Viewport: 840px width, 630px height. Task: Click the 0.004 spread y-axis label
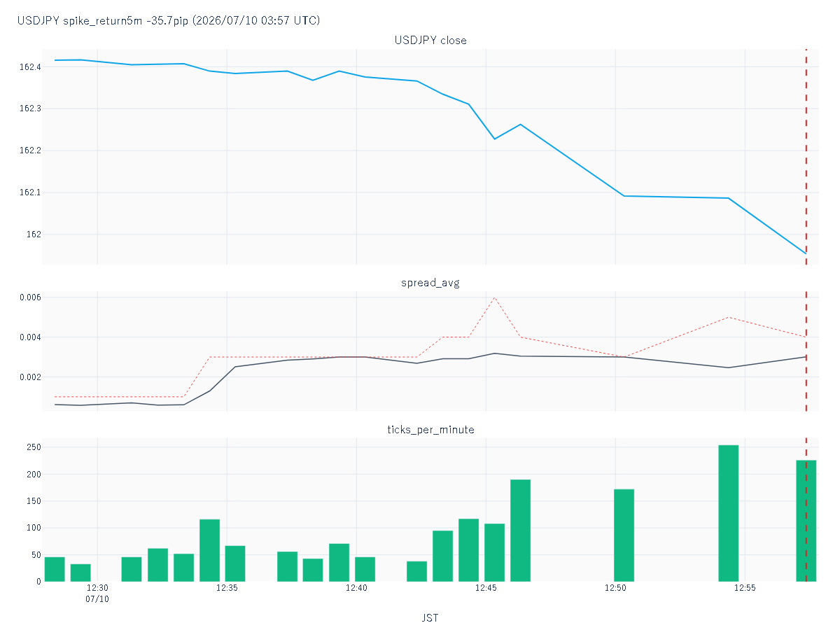pos(30,337)
